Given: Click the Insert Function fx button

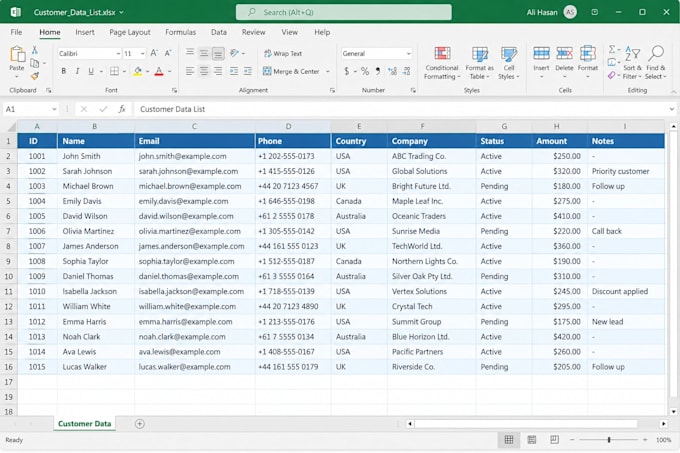Looking at the screenshot, I should 122,109.
